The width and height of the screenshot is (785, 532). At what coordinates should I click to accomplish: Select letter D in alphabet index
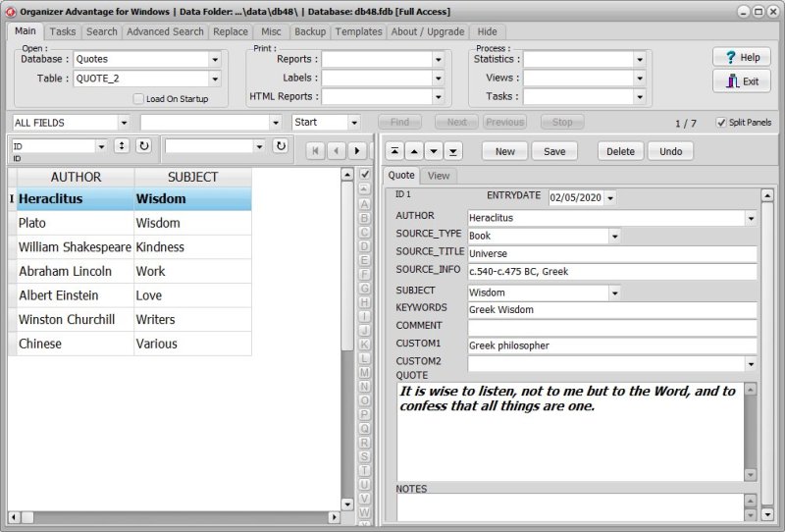coord(364,246)
